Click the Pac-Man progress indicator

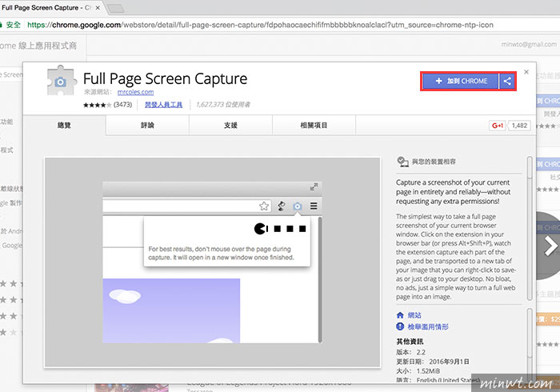[280, 229]
